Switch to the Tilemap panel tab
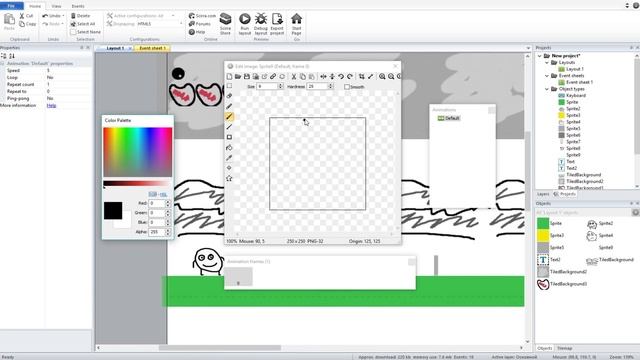This screenshot has width=640, height=360. (x=565, y=348)
